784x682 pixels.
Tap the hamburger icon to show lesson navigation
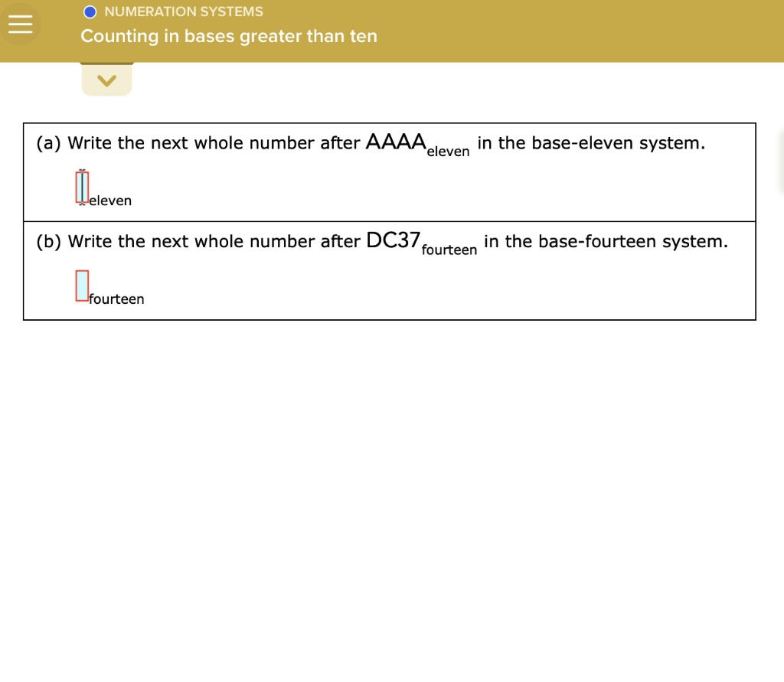pos(20,24)
